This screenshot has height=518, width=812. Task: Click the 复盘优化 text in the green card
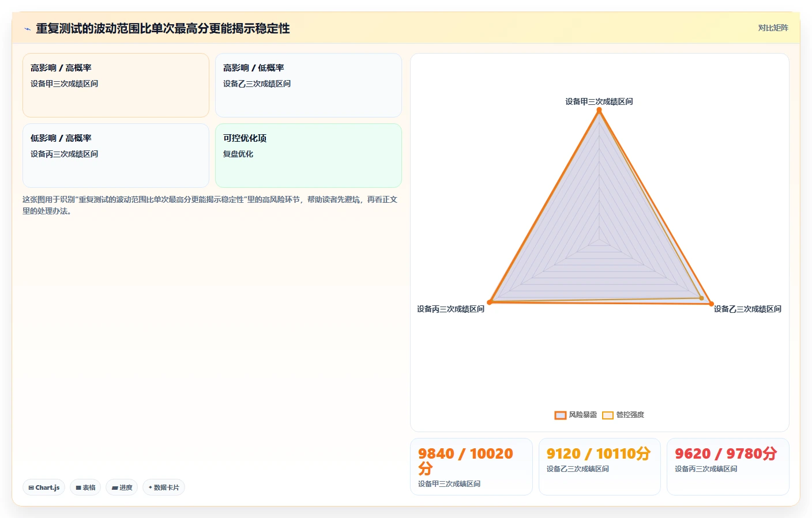[238, 154]
